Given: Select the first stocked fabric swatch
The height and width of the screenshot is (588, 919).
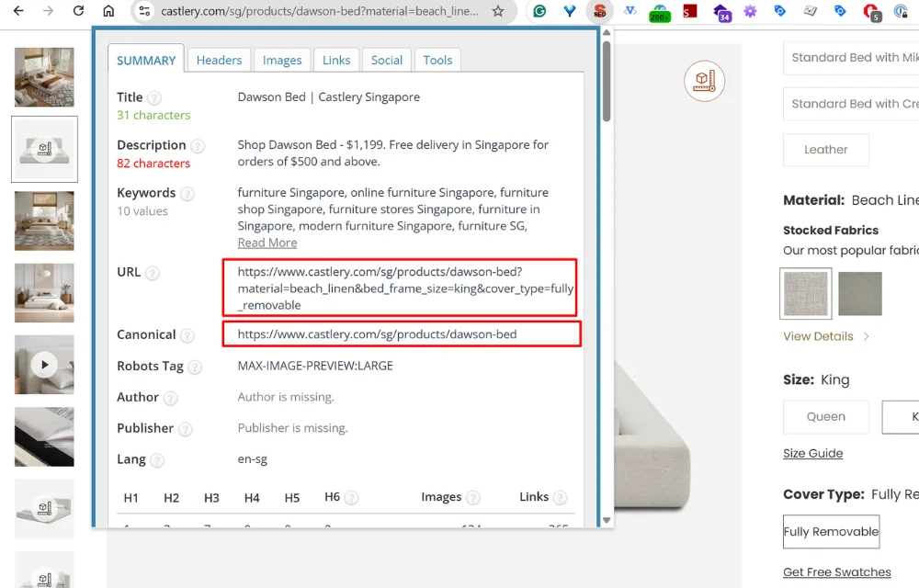Looking at the screenshot, I should pos(805,294).
